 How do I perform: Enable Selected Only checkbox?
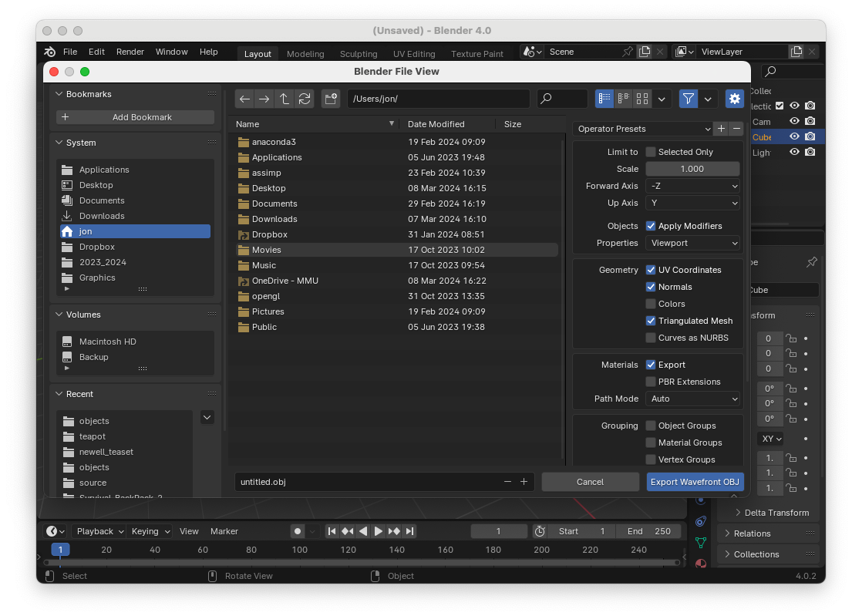click(651, 152)
